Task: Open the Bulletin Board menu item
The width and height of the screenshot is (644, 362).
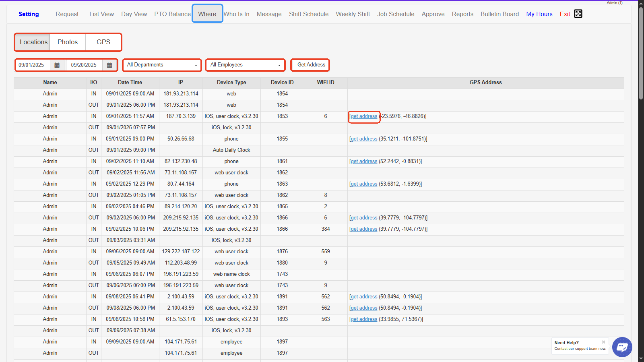Action: 500,14
